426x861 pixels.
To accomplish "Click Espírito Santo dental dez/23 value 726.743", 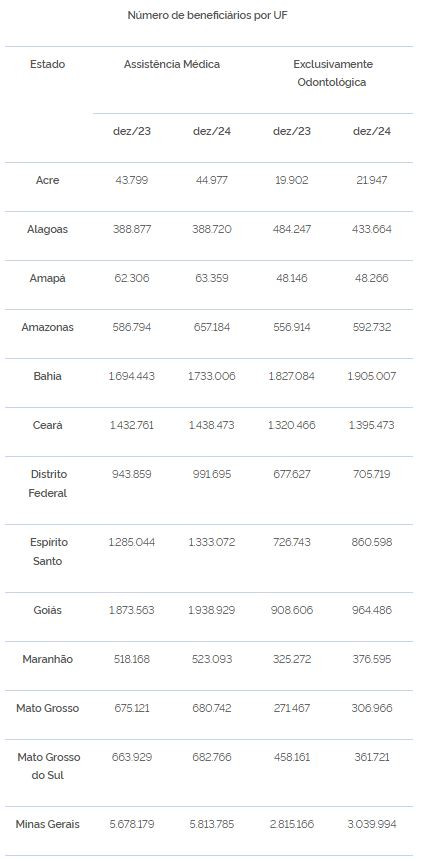I will 292,542.
